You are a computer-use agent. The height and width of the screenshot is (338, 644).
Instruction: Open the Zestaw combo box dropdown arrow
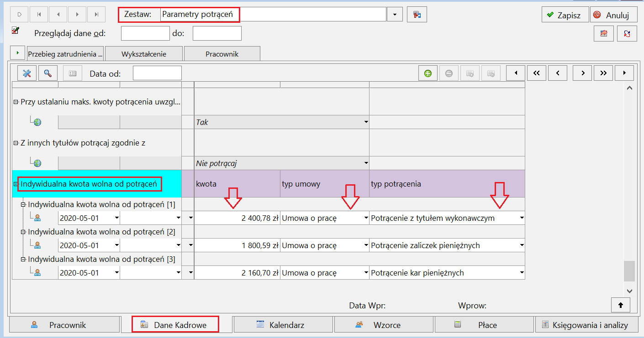click(x=395, y=15)
